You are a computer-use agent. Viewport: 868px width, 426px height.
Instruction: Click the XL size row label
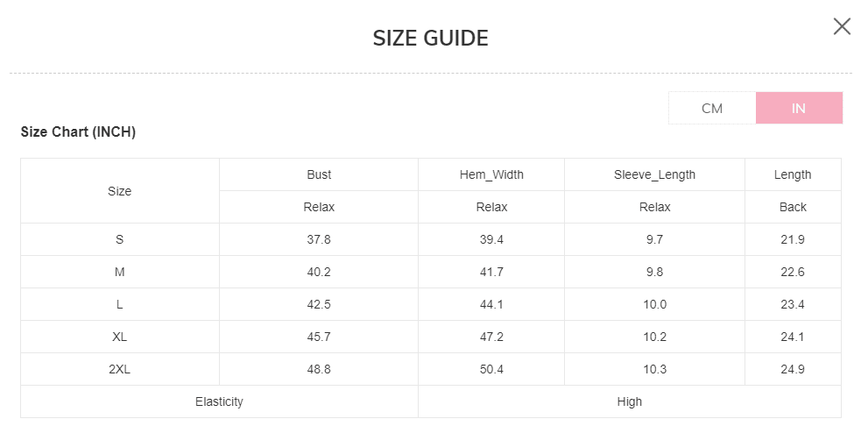pyautogui.click(x=120, y=337)
